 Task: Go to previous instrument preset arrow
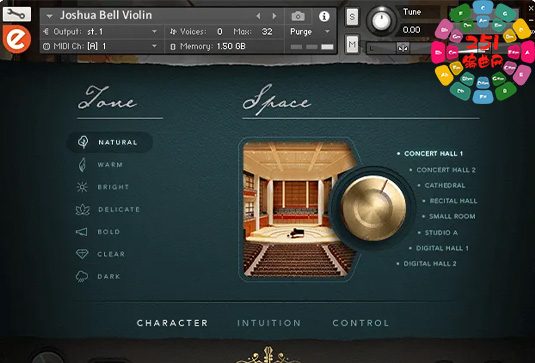(258, 16)
